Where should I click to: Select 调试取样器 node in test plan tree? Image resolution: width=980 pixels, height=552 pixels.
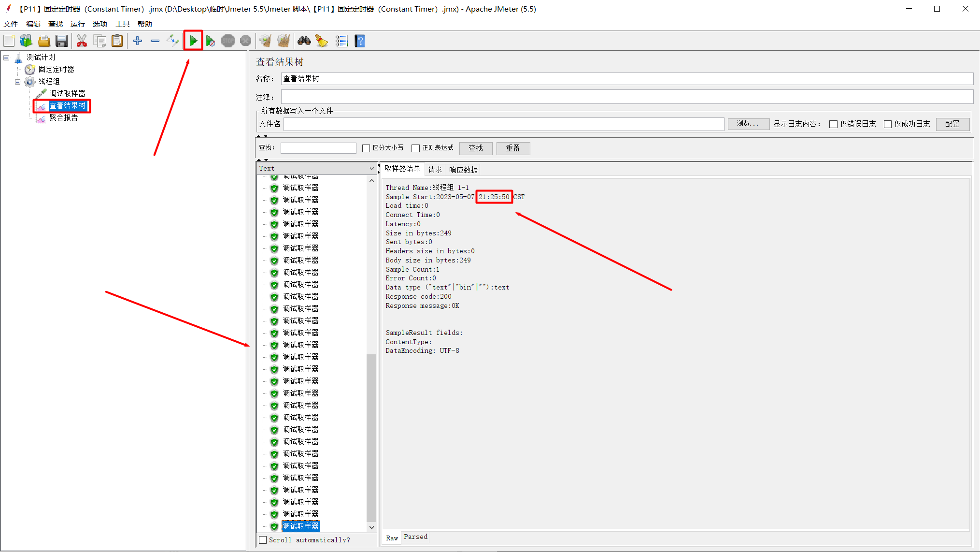pos(67,93)
